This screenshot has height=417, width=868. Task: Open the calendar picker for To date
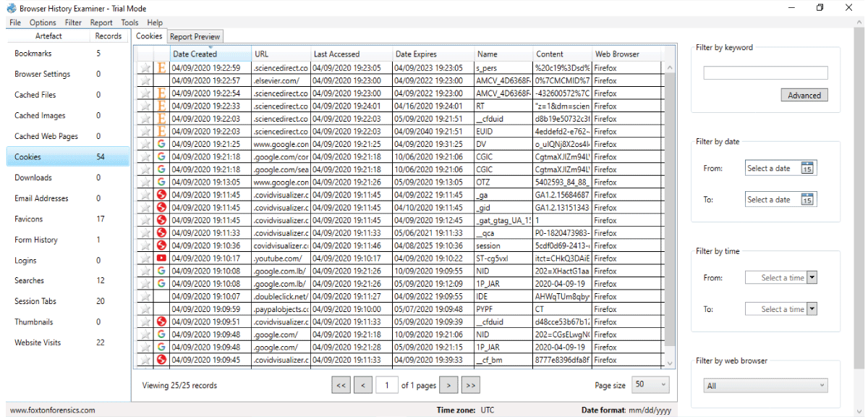click(x=808, y=199)
